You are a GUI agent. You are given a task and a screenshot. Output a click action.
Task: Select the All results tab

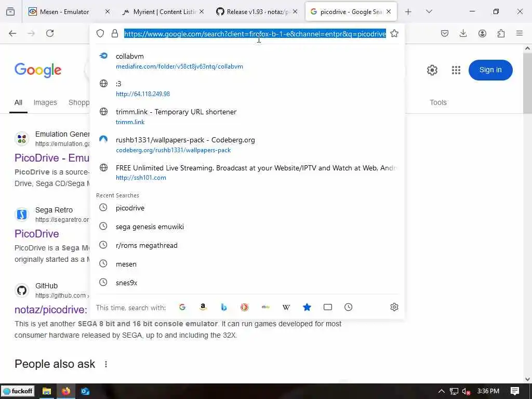(x=18, y=102)
